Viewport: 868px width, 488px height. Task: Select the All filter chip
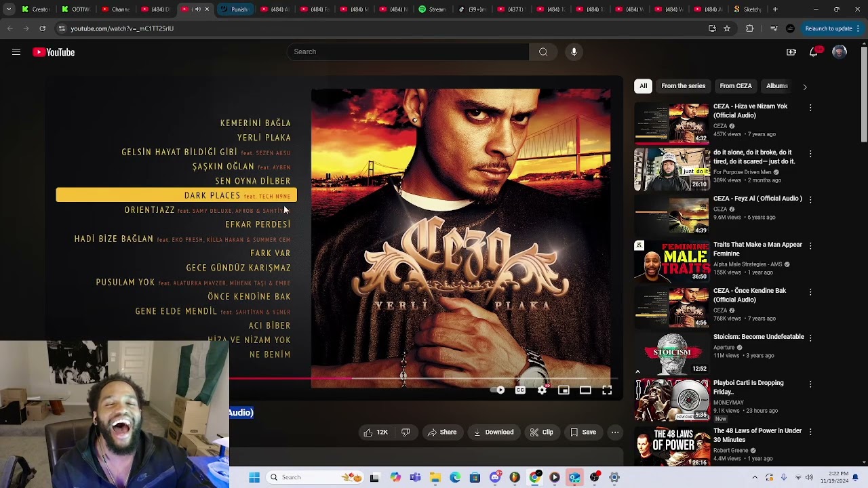pyautogui.click(x=643, y=86)
